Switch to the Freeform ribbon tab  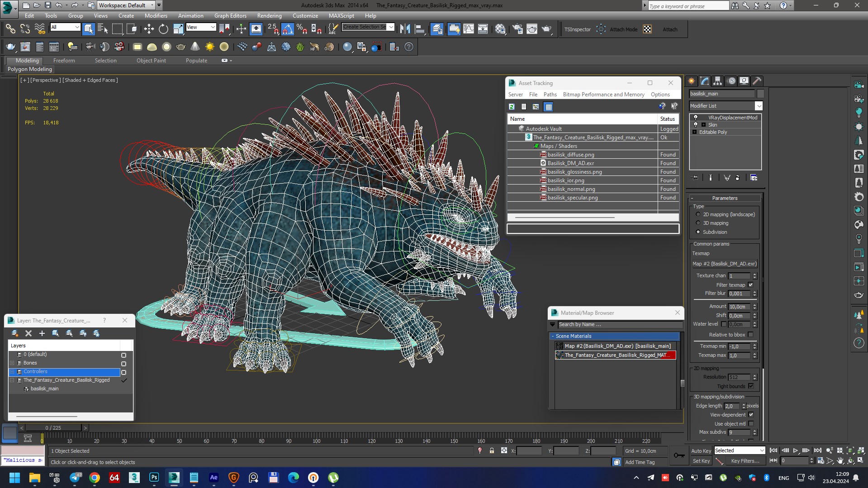tap(64, 60)
